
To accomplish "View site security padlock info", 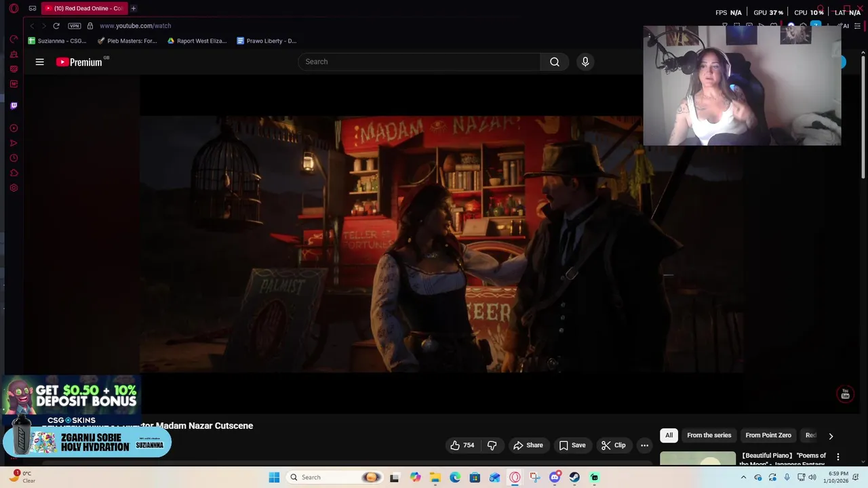I will pos(90,26).
